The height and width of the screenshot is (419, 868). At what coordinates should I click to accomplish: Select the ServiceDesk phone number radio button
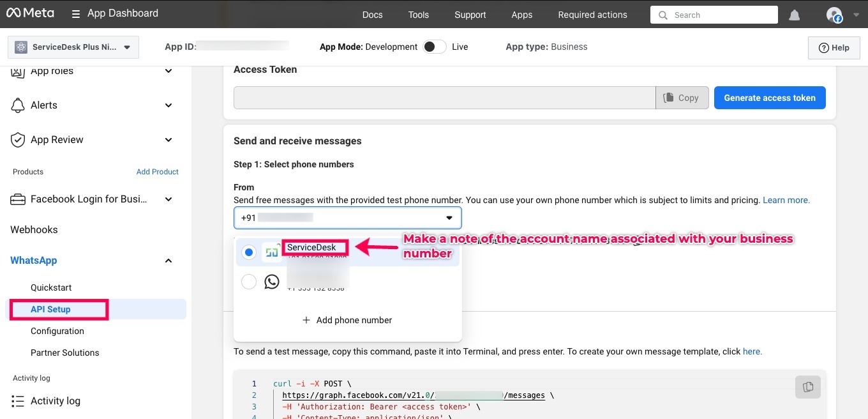[x=249, y=252]
